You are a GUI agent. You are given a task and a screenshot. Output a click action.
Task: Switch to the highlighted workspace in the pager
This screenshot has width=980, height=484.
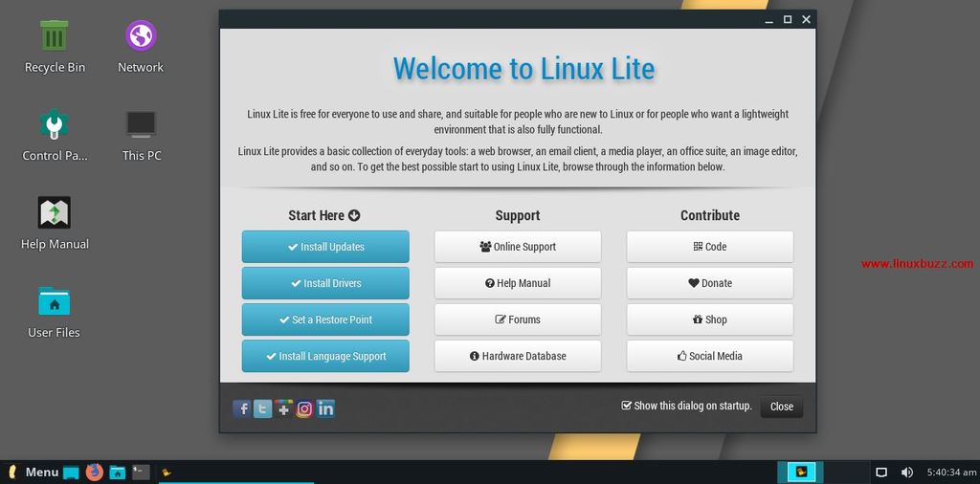800,472
